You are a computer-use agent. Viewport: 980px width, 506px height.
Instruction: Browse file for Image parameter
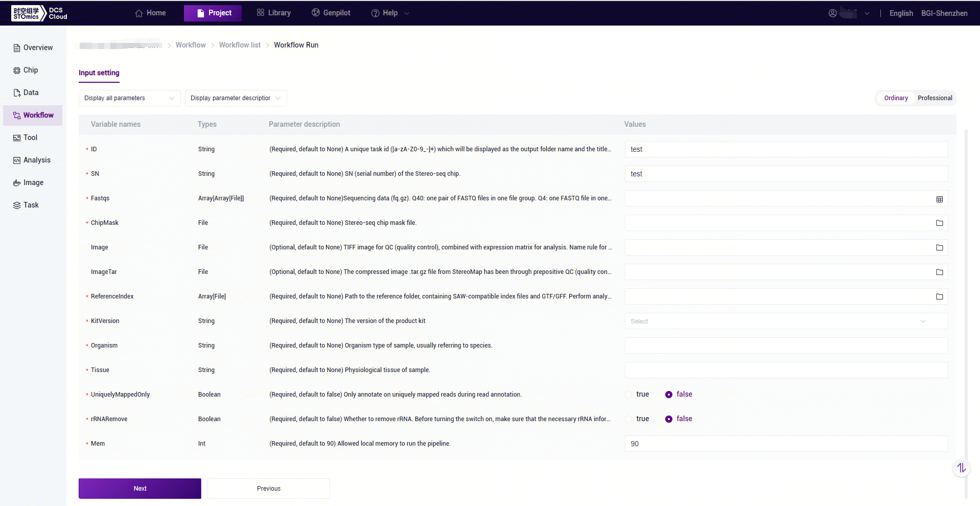939,247
